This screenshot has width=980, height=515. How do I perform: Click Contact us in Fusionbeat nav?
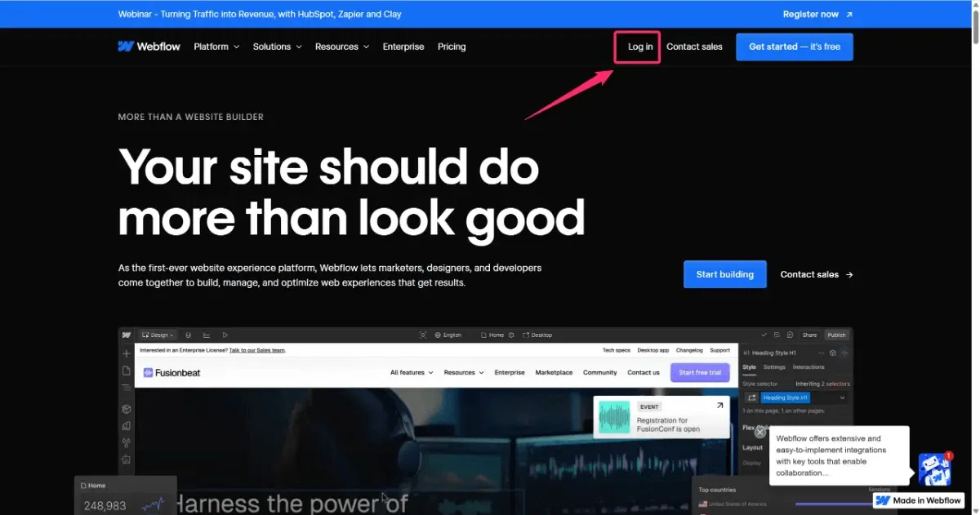coord(644,372)
